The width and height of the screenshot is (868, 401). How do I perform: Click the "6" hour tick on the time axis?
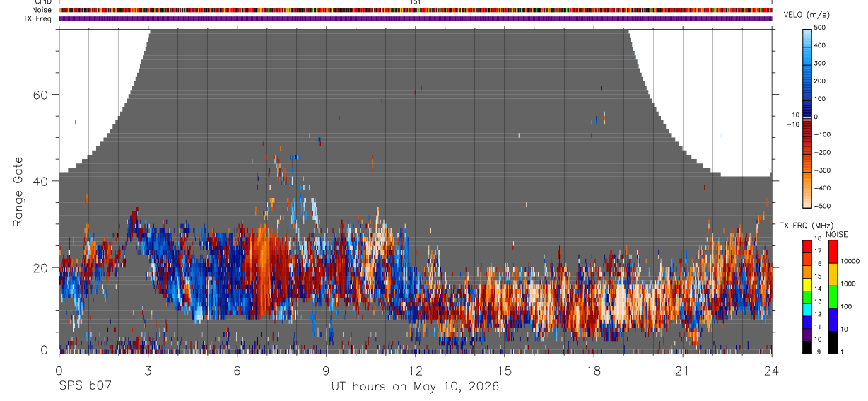point(237,370)
